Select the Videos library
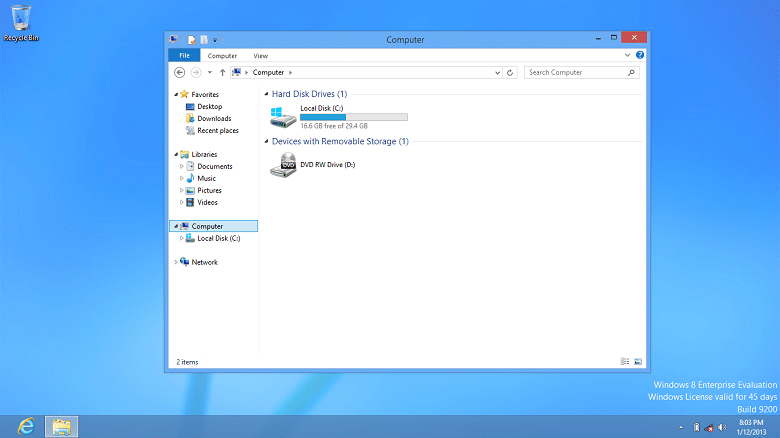The width and height of the screenshot is (780, 438). pos(207,202)
